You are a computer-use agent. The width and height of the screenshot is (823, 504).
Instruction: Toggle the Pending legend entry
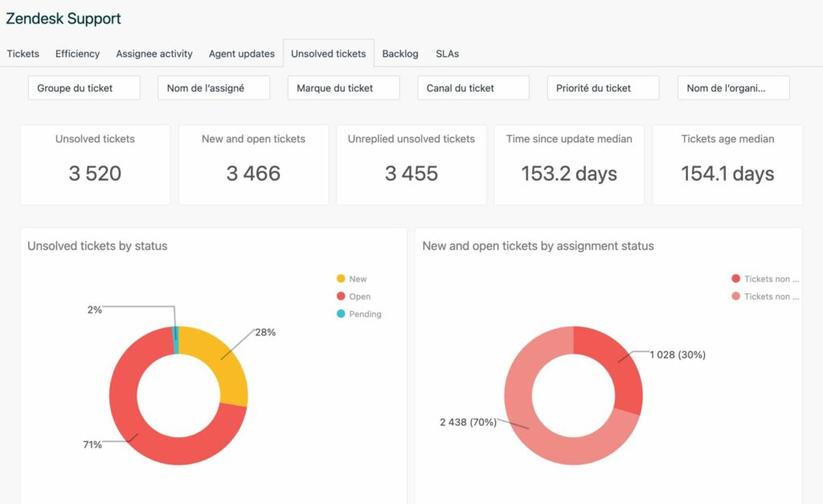coord(359,314)
